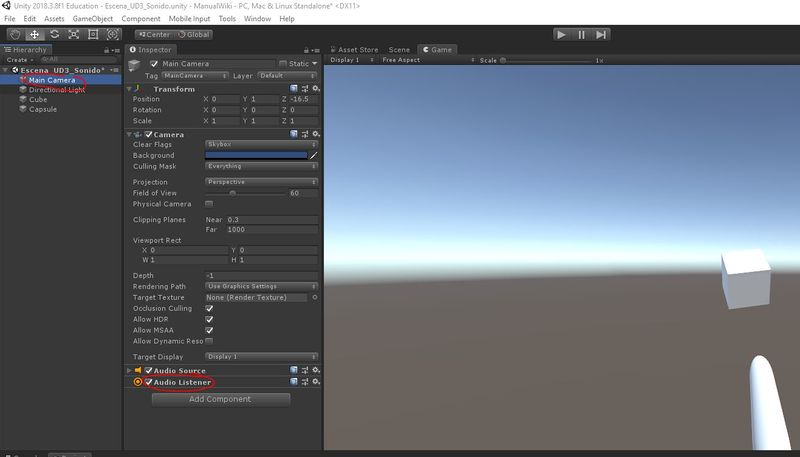Step one frame forward

pyautogui.click(x=601, y=35)
